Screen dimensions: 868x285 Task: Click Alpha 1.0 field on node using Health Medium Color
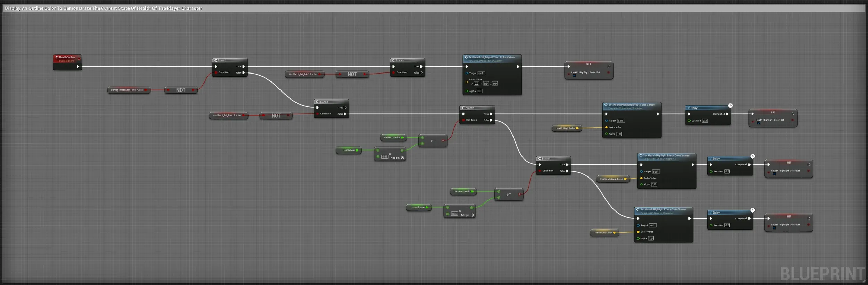(x=654, y=184)
